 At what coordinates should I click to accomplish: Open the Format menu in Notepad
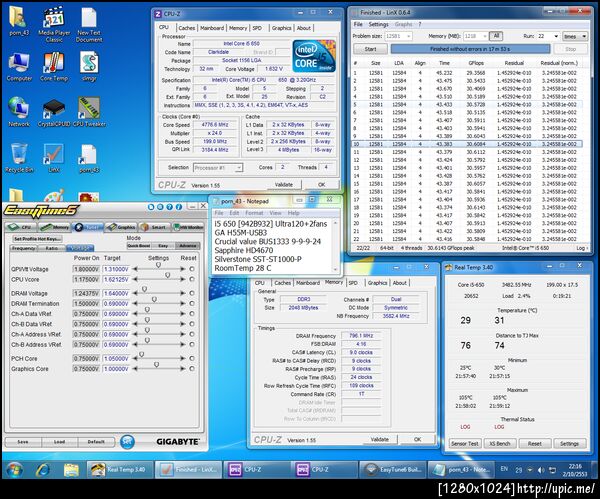coord(254,213)
